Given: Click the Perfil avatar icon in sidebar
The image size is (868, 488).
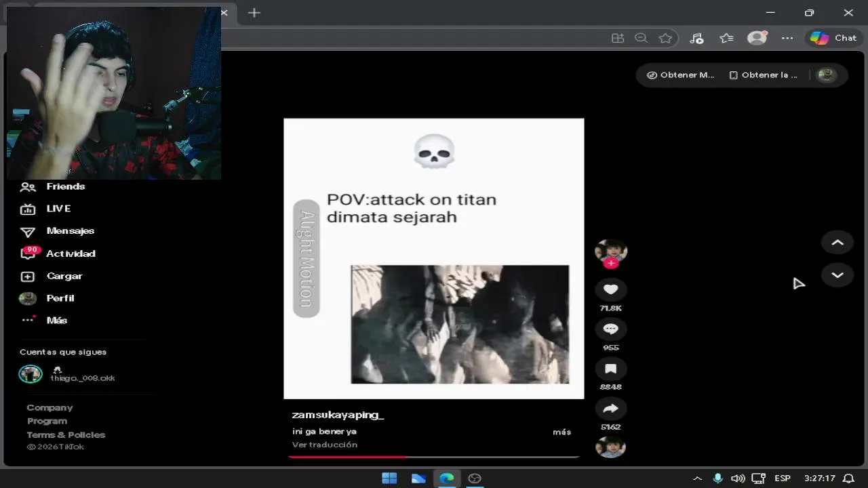Looking at the screenshot, I should pos(28,298).
